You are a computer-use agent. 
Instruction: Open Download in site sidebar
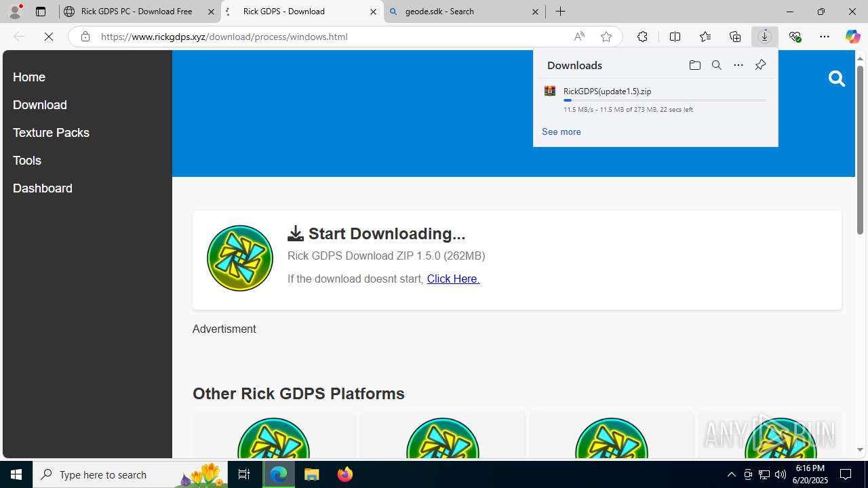tap(40, 105)
